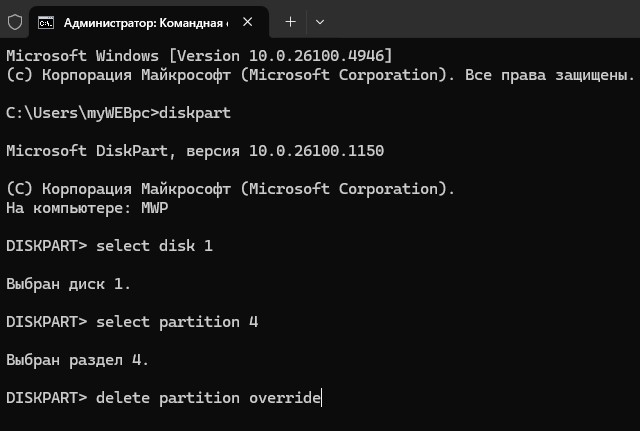Screen dimensions: 640x431
Task: Click the Выбран диск 1 output line
Action: point(69,284)
